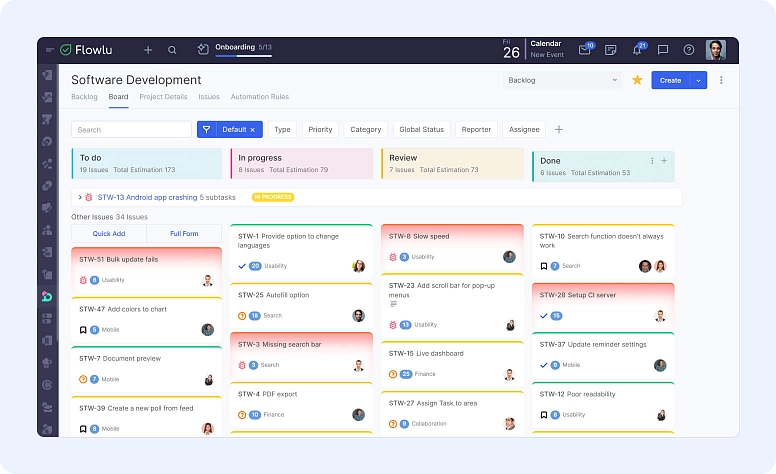Click the Quick Add button
776x474 pixels.
(x=108, y=233)
